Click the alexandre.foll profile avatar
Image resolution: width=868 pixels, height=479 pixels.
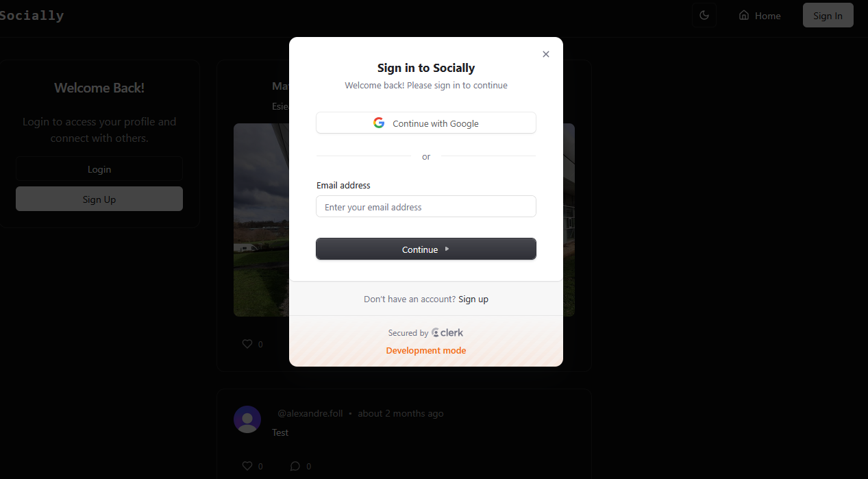[247, 419]
